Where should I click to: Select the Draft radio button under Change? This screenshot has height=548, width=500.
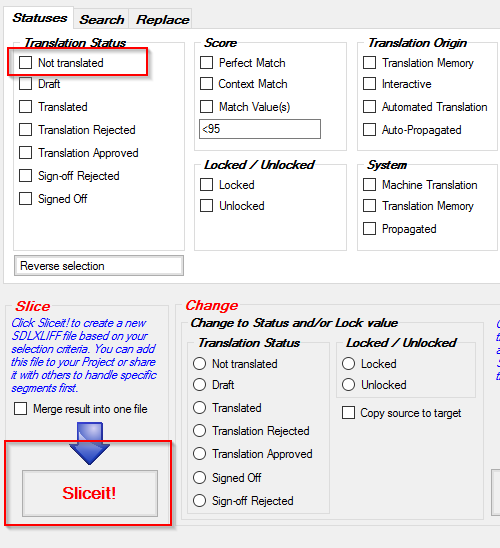[x=200, y=385]
